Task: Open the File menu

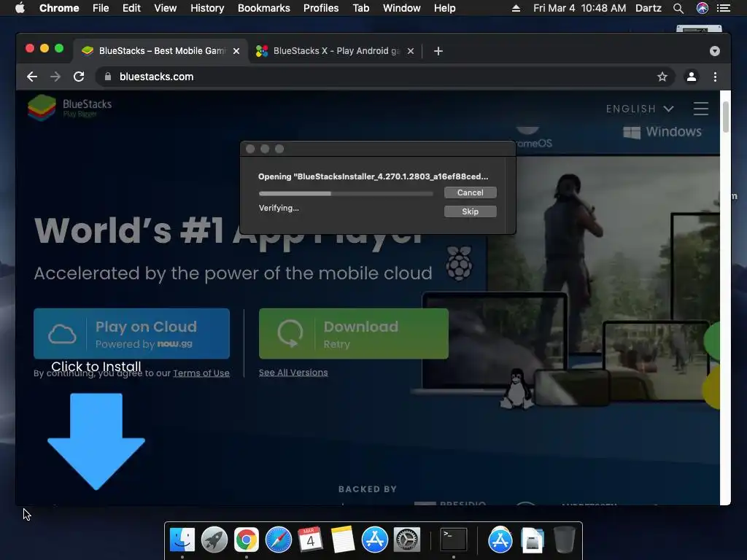Action: coord(101,8)
